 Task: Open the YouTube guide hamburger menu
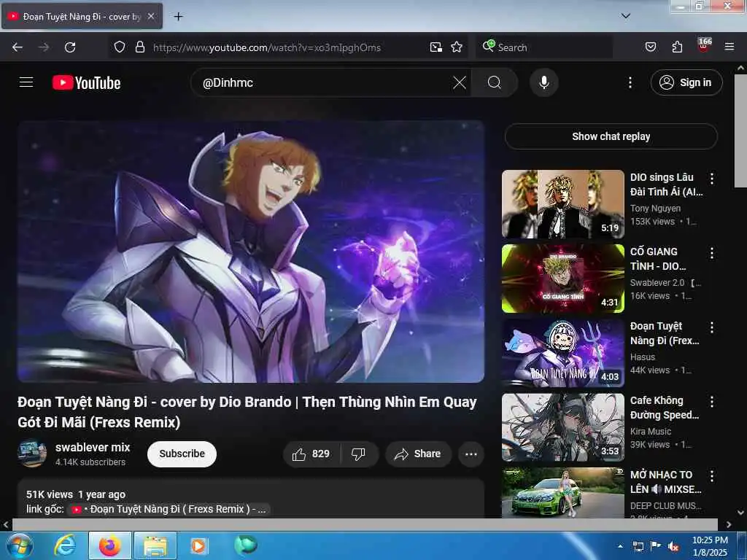[26, 82]
